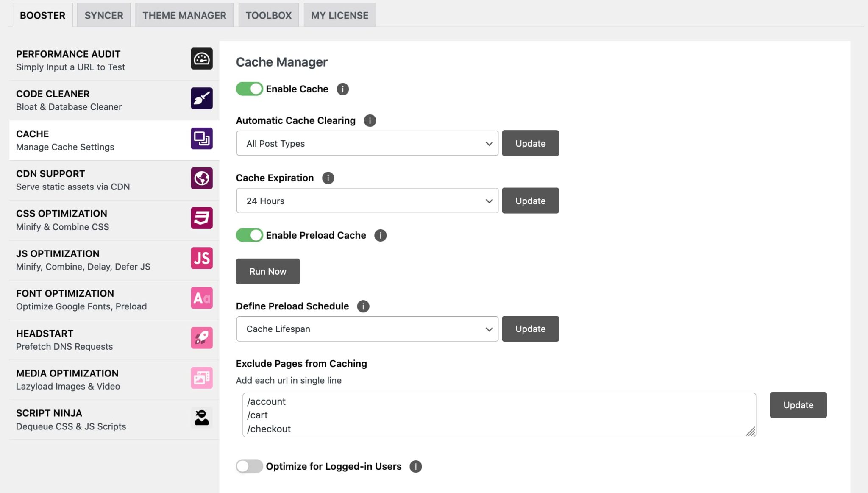The image size is (868, 493).
Task: Click the Cache pages icon
Action: click(202, 138)
